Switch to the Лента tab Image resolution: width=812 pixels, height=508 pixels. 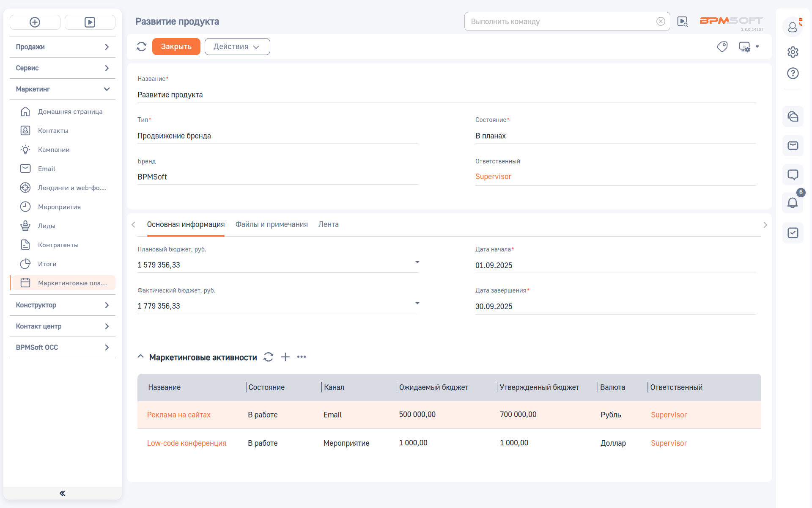328,224
